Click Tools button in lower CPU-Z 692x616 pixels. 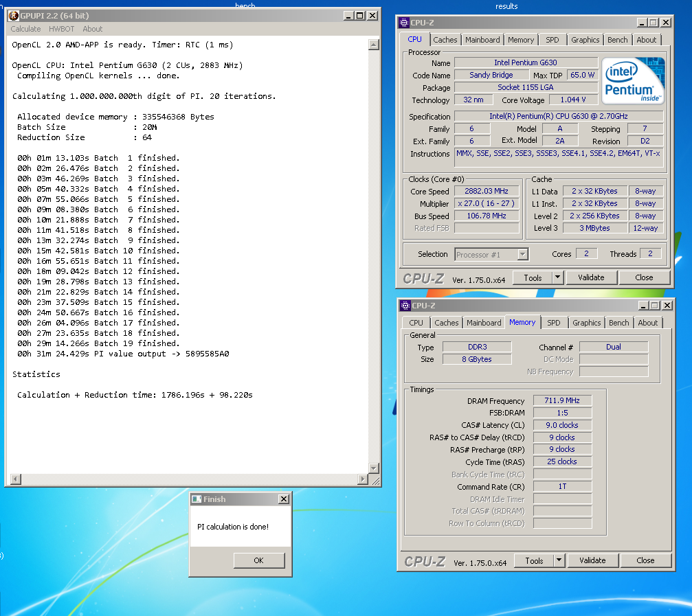click(534, 561)
